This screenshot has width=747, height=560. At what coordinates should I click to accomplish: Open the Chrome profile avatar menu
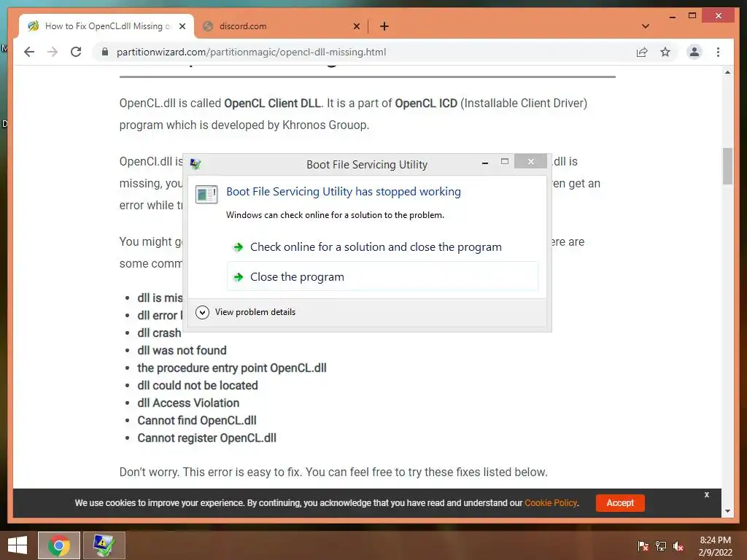[x=694, y=52]
